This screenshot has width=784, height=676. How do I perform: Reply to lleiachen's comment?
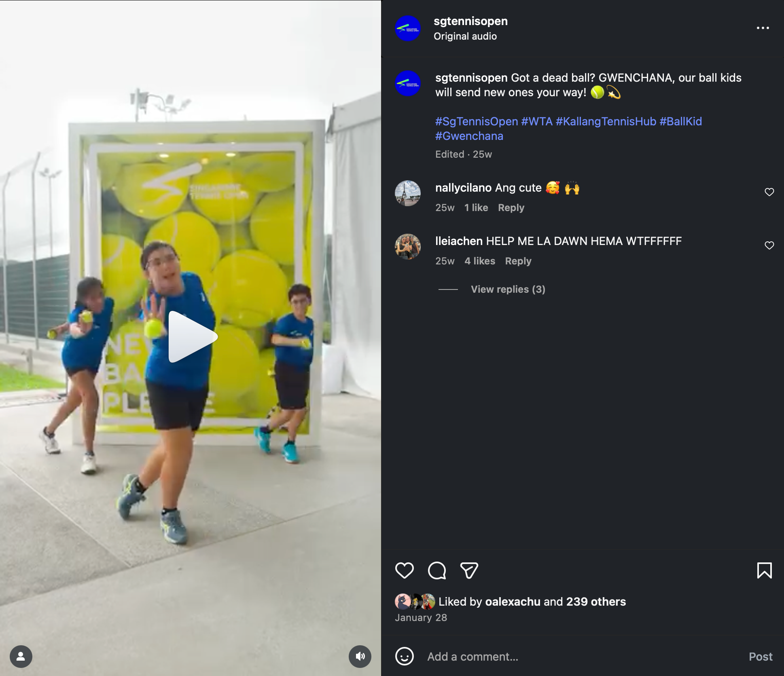(x=518, y=261)
